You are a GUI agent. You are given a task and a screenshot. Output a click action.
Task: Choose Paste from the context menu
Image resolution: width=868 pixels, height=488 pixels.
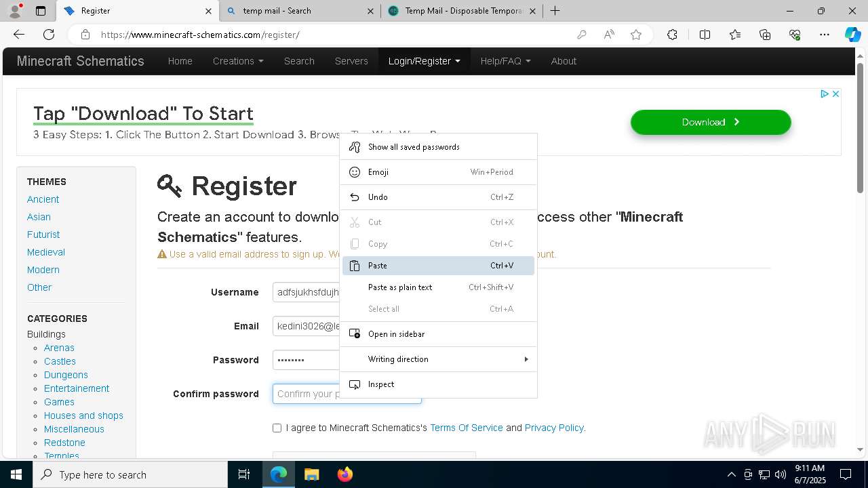coord(438,266)
